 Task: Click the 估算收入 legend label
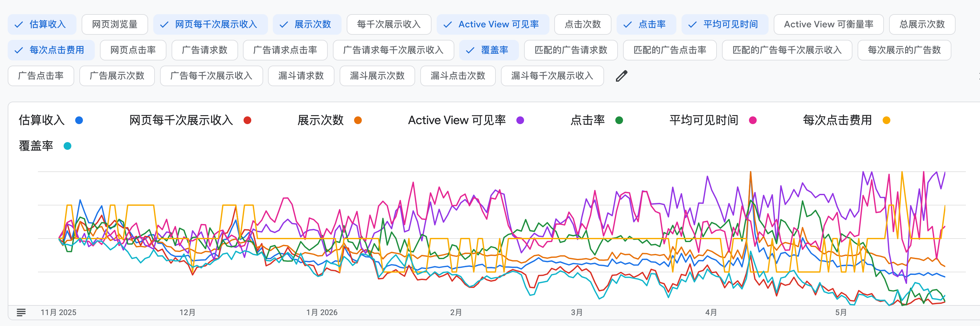[x=42, y=120]
